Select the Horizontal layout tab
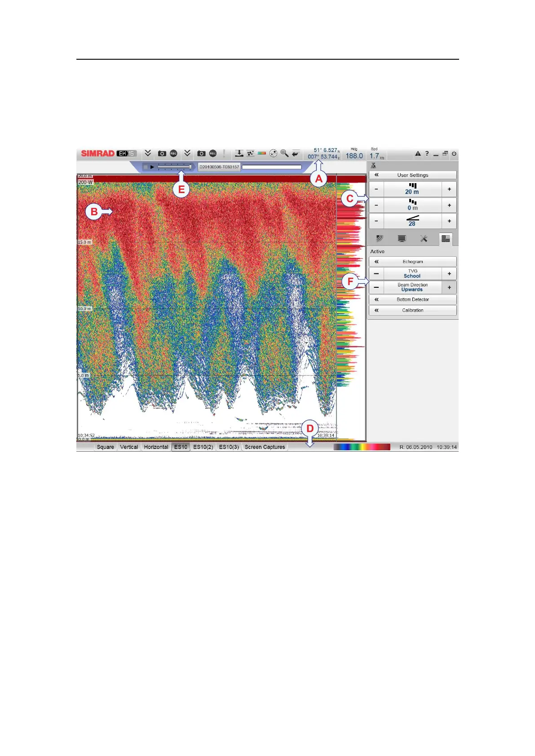This screenshot has width=535, height=756. (156, 447)
